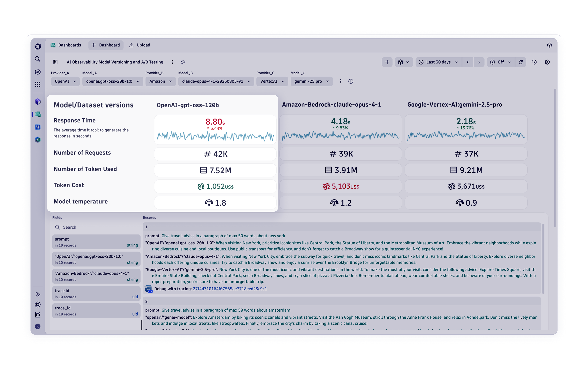This screenshot has height=373, width=588.
Task: Switch to the Dashboards tab
Action: pyautogui.click(x=66, y=45)
